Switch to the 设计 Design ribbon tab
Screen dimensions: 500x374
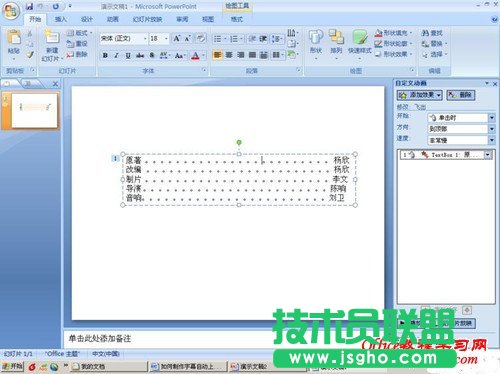(87, 19)
